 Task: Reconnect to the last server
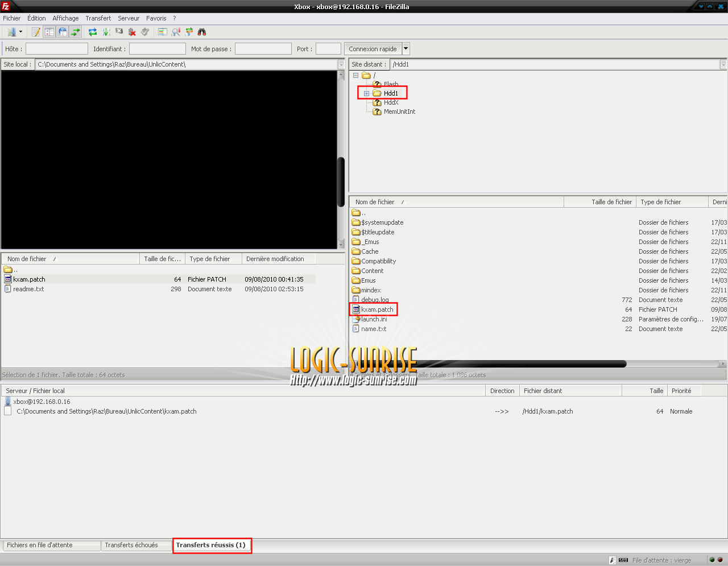[x=145, y=32]
